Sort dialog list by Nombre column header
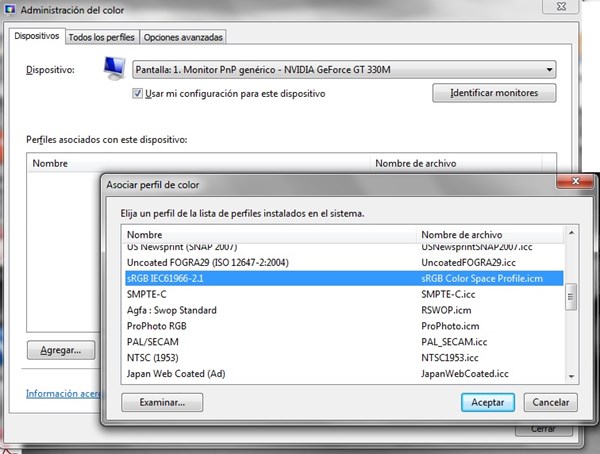 click(269, 235)
